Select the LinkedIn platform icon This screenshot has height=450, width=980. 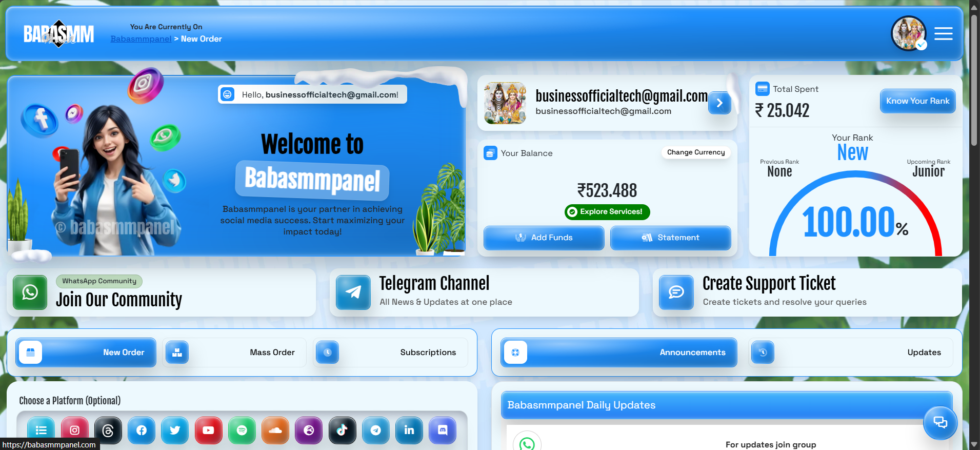pos(409,431)
